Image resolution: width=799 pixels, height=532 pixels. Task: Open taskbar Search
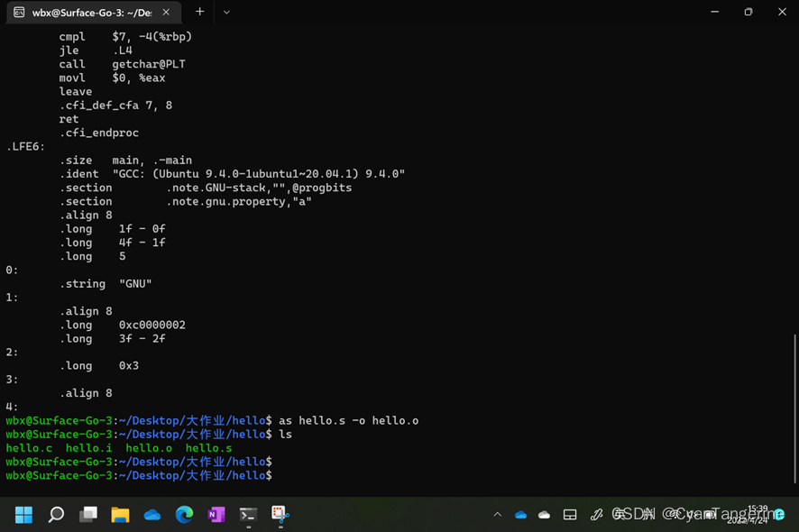(x=56, y=515)
